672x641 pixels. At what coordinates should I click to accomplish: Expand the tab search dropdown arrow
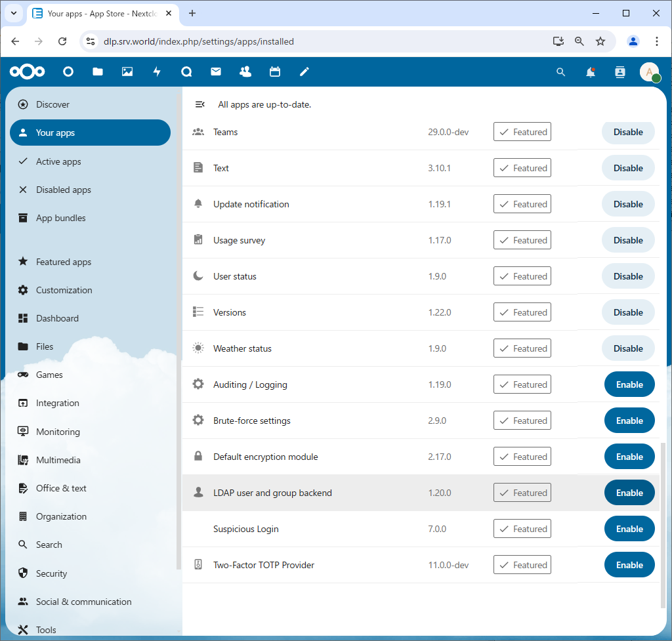click(14, 13)
